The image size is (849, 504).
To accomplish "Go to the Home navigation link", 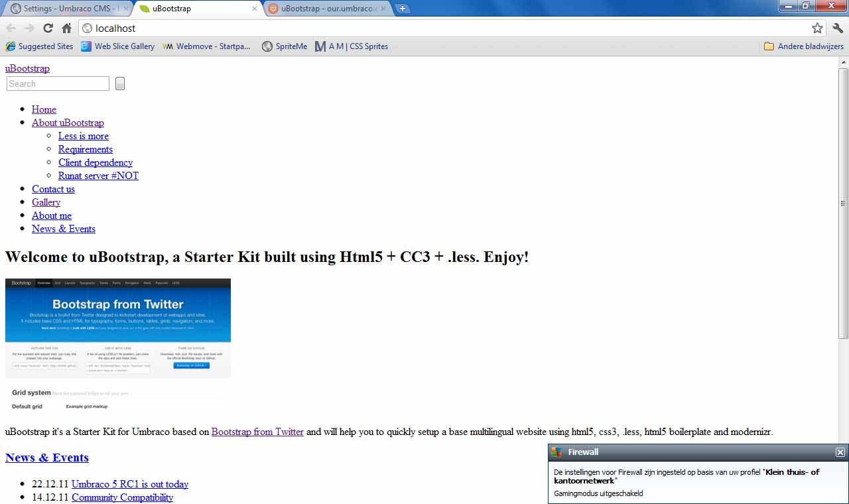I will [x=44, y=109].
